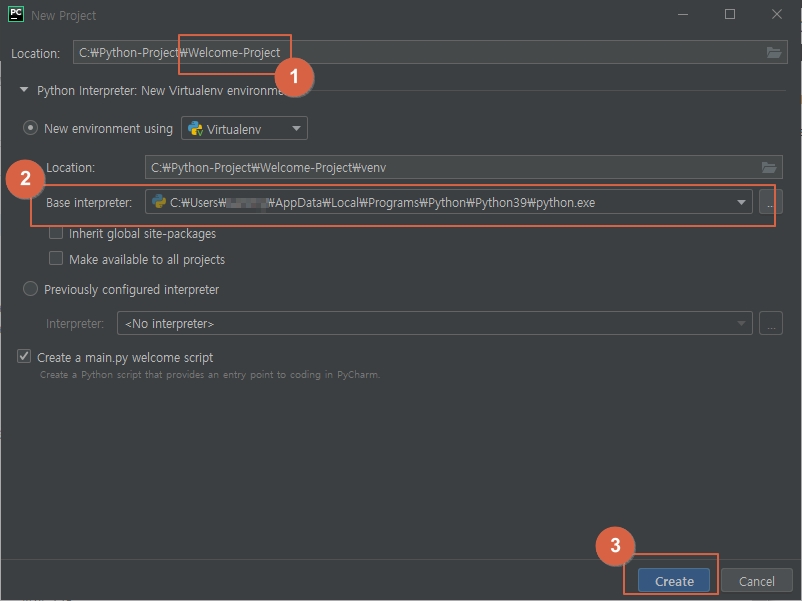Image resolution: width=802 pixels, height=601 pixels.
Task: Click the Cancel button
Action: [x=756, y=581]
